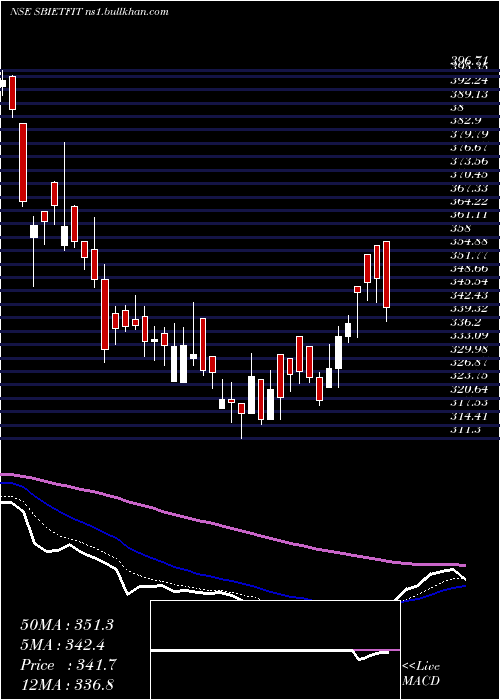Select the 348.66 price level label
Screen dimensions: 500x700
[x=468, y=268]
